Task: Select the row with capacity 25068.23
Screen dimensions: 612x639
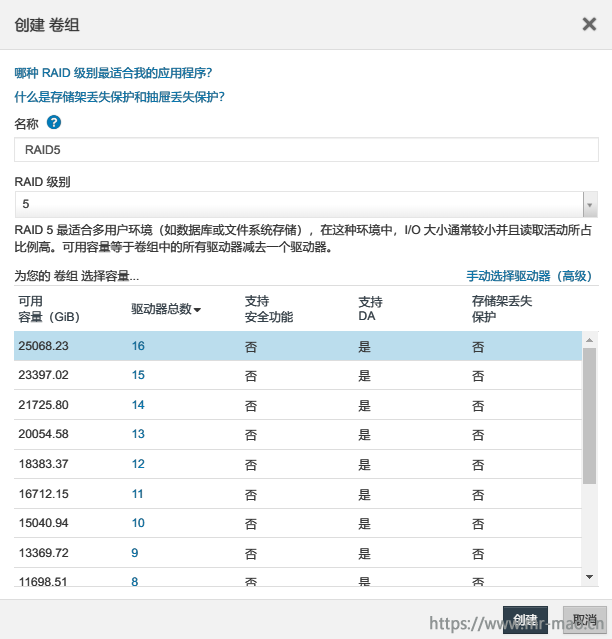Action: (x=298, y=346)
